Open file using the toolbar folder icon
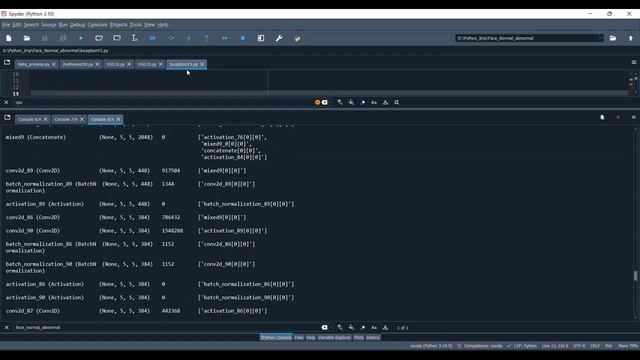This screenshot has height=360, width=640. pyautogui.click(x=27, y=38)
